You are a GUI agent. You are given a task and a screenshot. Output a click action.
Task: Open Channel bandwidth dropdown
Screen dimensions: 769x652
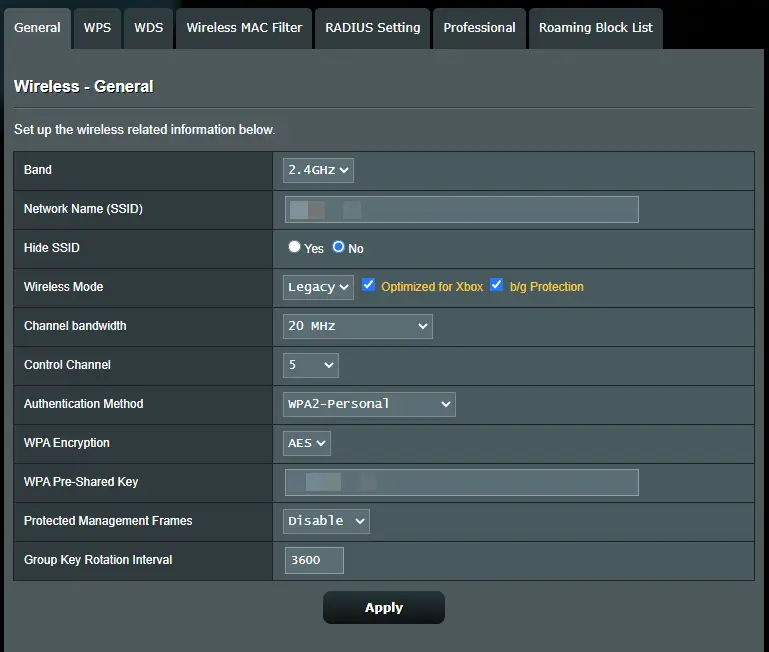click(358, 326)
